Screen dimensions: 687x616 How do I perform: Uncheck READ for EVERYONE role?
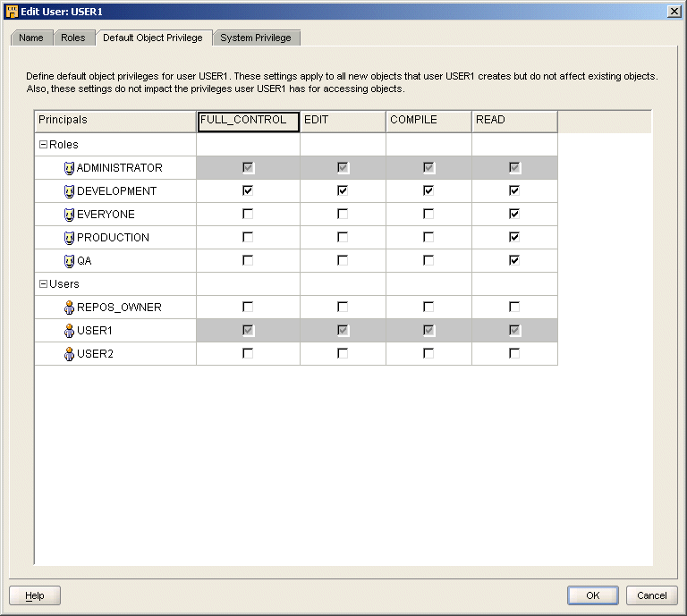[514, 214]
